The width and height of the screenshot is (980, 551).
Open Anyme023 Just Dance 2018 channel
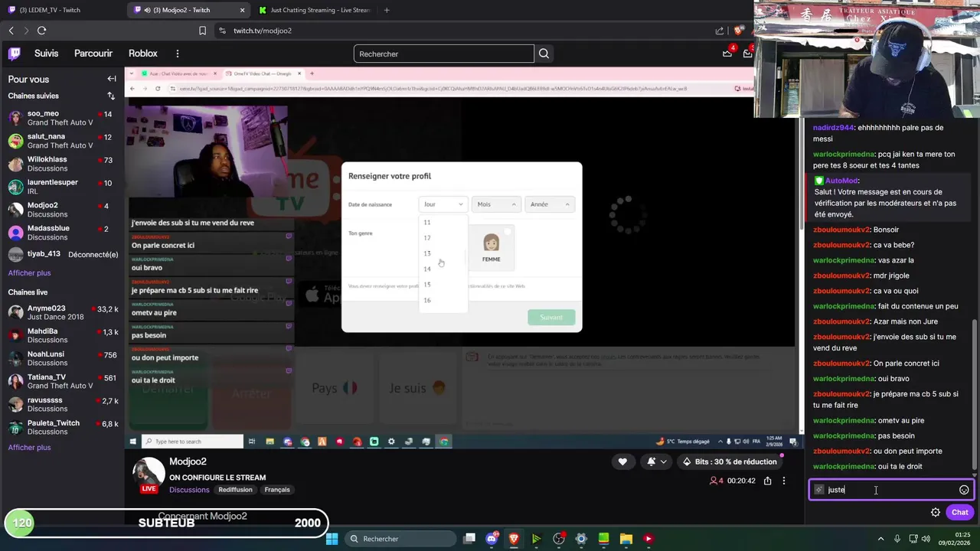(61, 312)
